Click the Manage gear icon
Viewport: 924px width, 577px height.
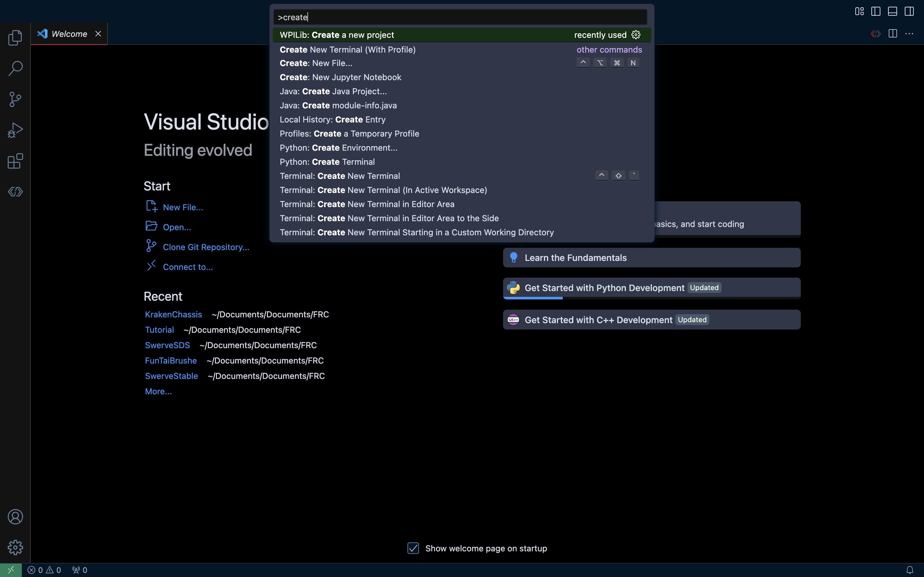(x=15, y=548)
